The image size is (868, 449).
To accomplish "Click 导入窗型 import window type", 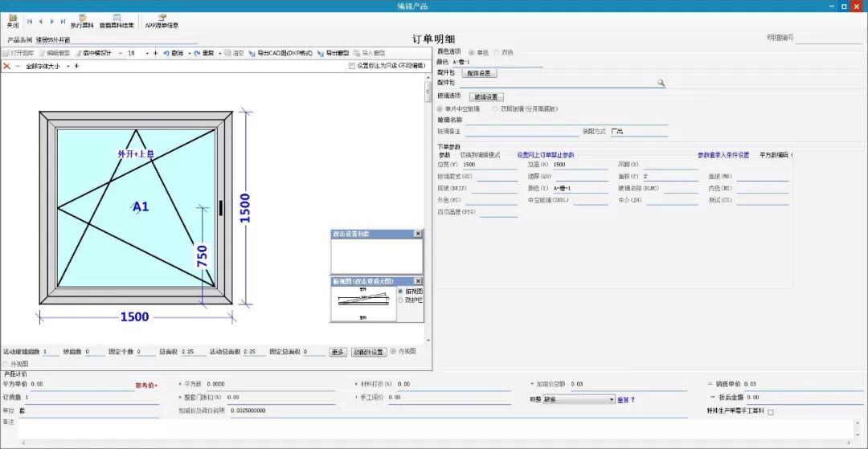I will point(369,53).
